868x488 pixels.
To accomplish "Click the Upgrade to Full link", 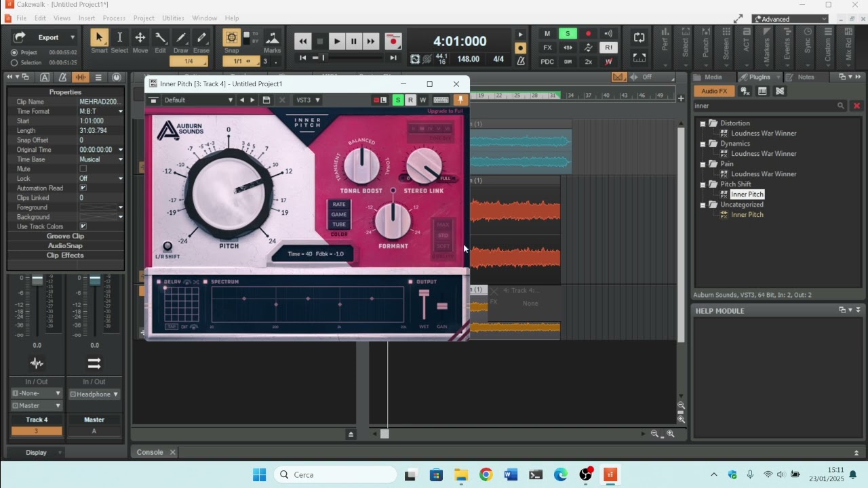I will (445, 111).
